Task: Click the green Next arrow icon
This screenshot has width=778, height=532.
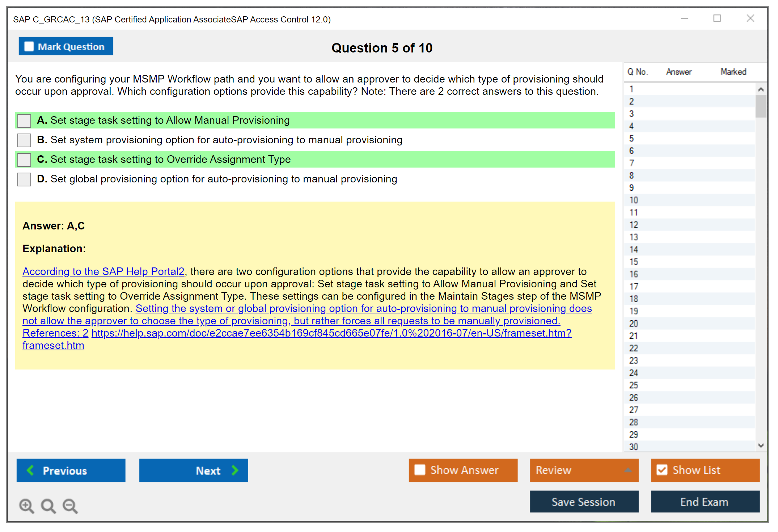Action: (x=235, y=470)
